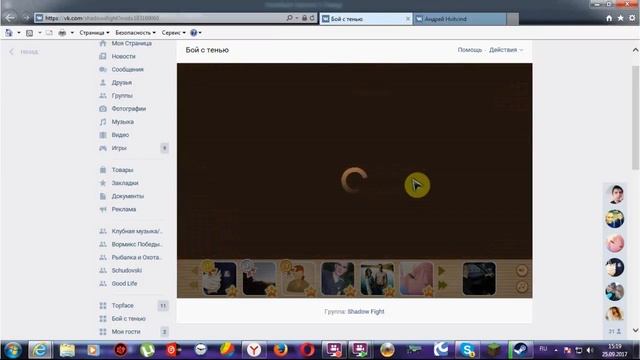Close the Бой с тенью browser tab
640x360 pixels.
tap(408, 19)
